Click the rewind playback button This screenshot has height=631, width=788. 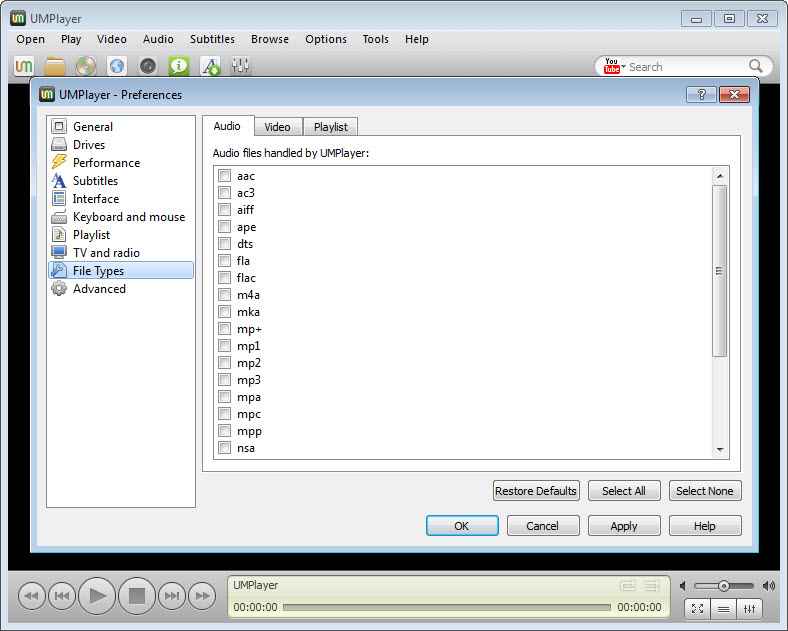tap(32, 596)
